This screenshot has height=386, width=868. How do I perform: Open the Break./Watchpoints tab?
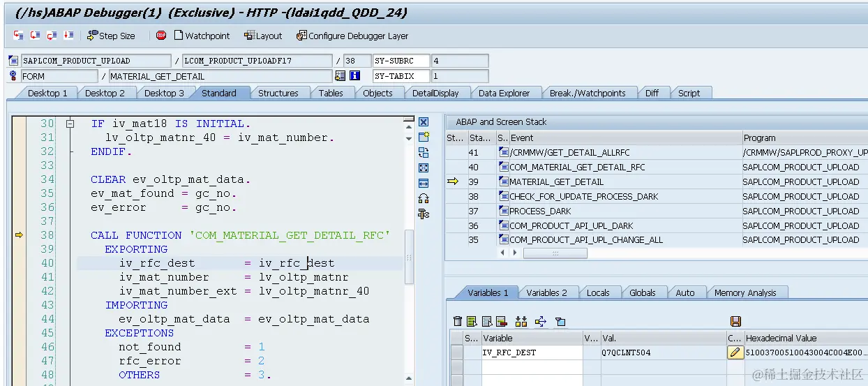[588, 93]
